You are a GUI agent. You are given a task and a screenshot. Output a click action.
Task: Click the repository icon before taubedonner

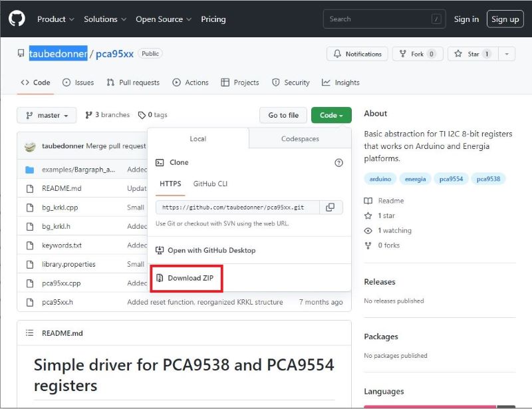coord(21,53)
